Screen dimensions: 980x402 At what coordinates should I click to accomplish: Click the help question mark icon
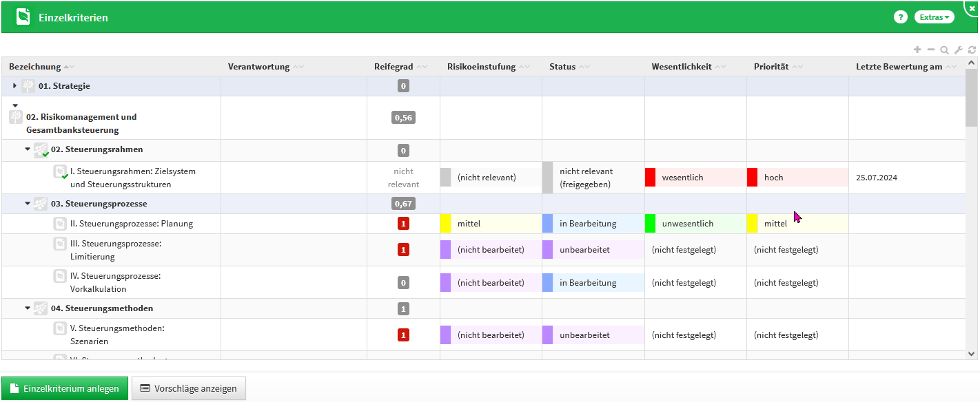coord(900,17)
